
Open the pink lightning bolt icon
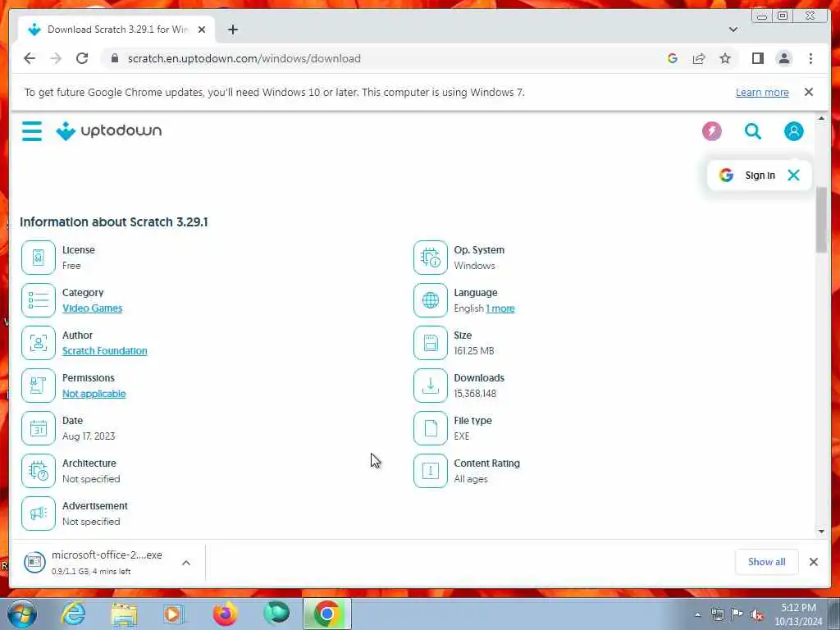click(711, 131)
